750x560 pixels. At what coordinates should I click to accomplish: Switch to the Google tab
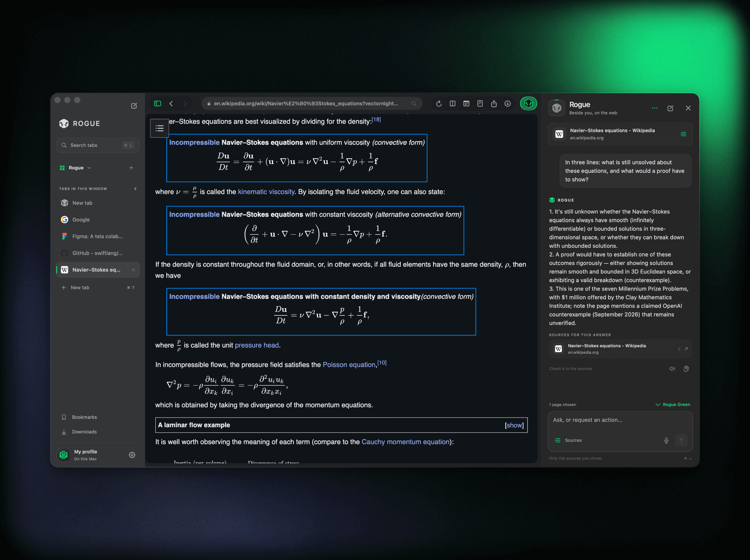point(97,220)
